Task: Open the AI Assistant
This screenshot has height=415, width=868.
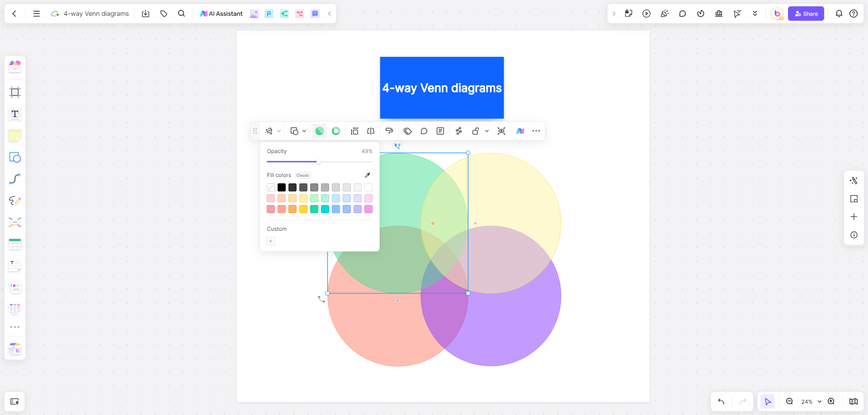Action: pyautogui.click(x=222, y=14)
